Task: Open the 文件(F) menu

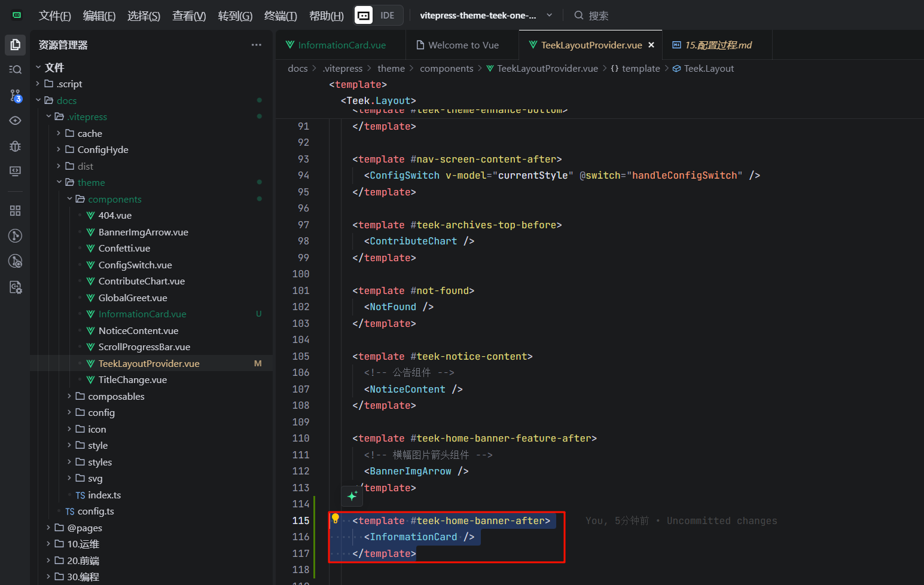Action: click(55, 16)
